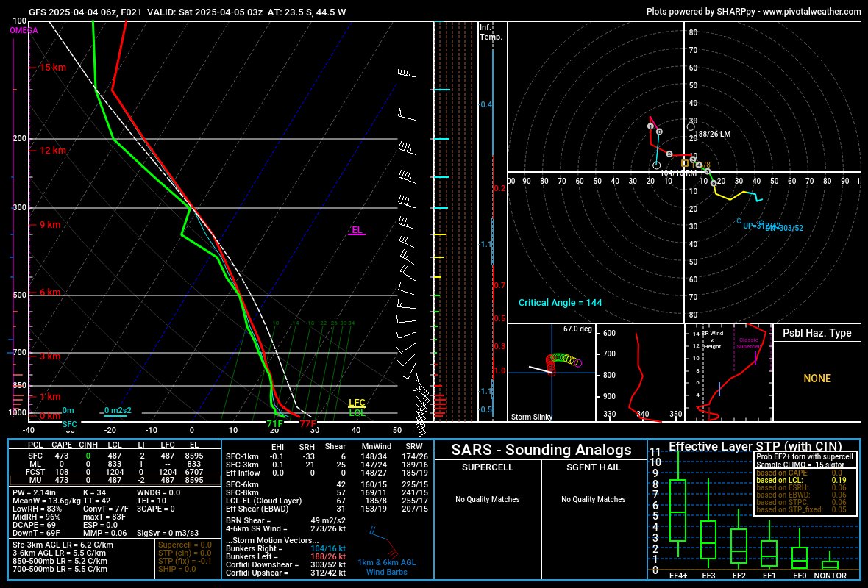This screenshot has height=588, width=868.
Task: Click the Sfc-3km AGL LR lapse rate
Action: click(x=63, y=545)
